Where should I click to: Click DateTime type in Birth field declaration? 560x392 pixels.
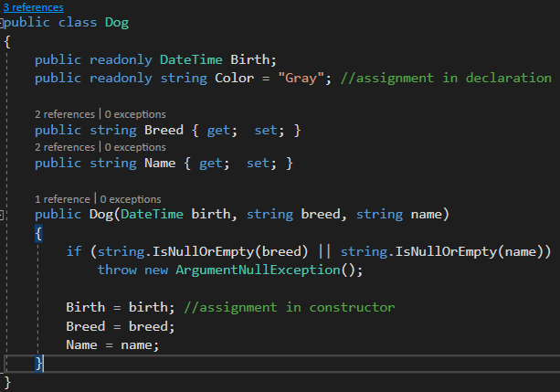click(x=191, y=59)
